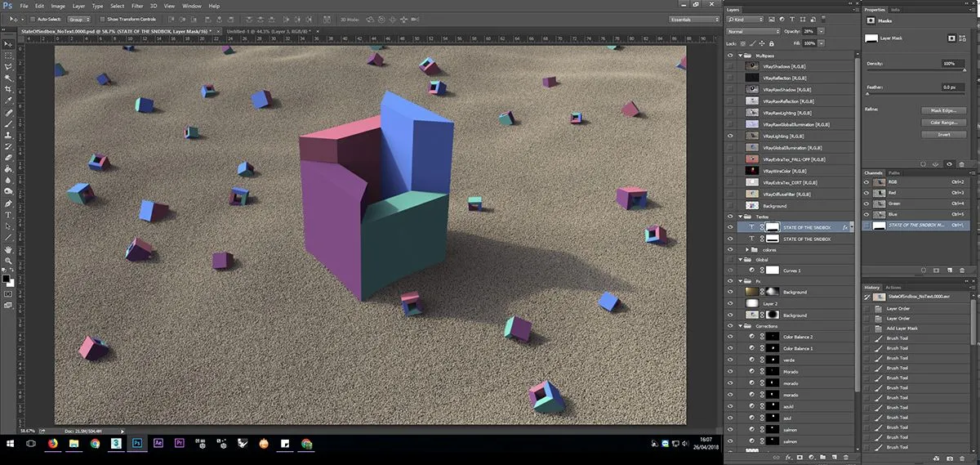This screenshot has height=465, width=980.
Task: Open the Window menu
Action: [192, 6]
